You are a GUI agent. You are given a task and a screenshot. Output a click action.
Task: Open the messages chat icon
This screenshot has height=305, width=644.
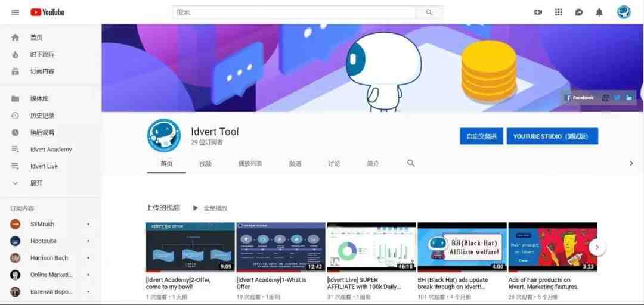(x=579, y=13)
